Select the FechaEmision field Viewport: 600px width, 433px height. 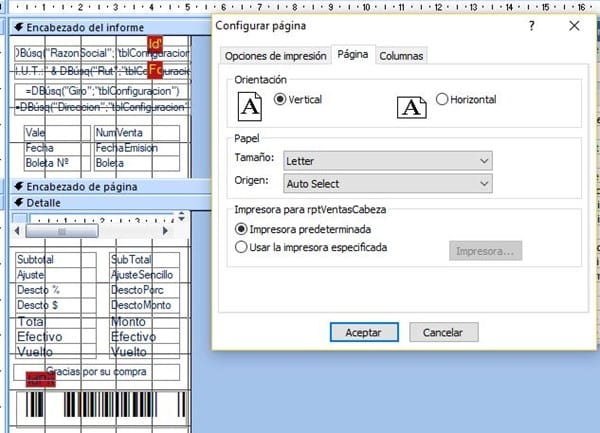pos(137,148)
